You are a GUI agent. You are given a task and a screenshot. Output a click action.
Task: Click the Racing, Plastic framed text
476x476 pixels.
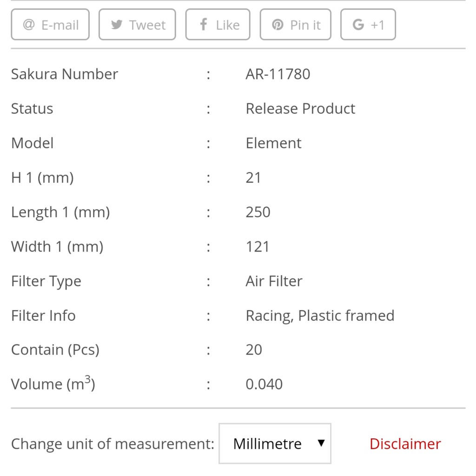coord(320,315)
